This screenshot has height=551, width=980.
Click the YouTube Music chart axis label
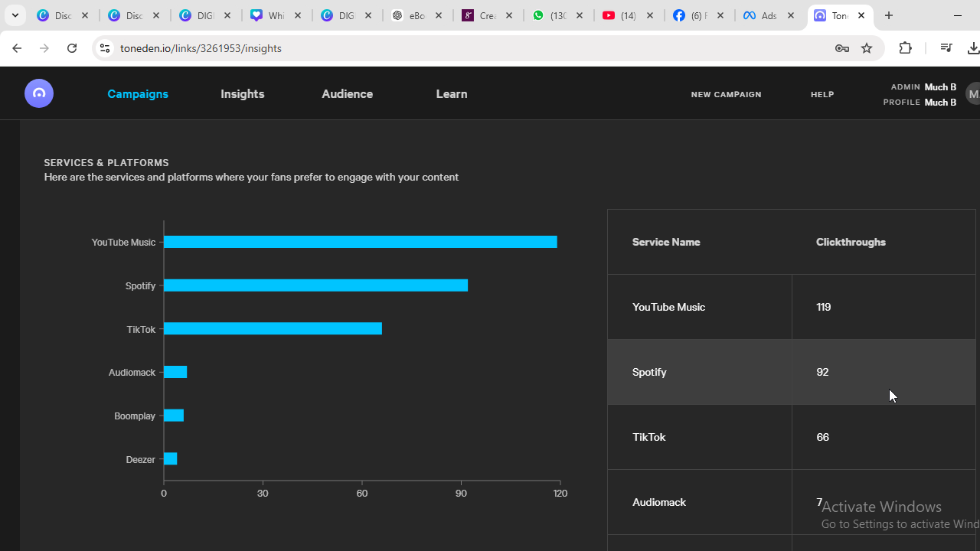click(x=123, y=243)
